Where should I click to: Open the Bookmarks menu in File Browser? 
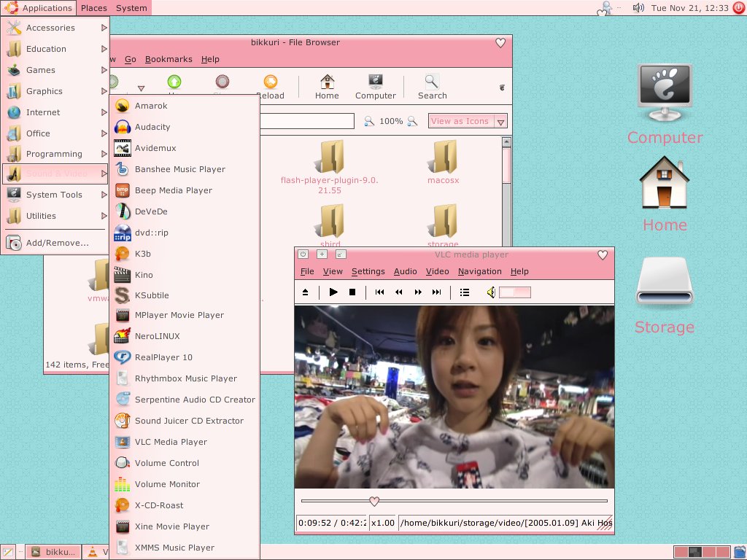pos(169,59)
